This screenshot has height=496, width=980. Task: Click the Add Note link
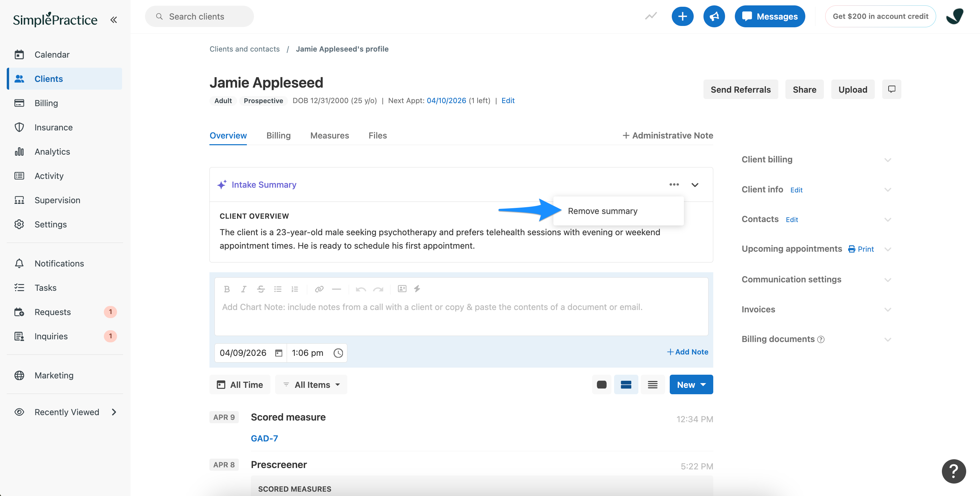[687, 352]
